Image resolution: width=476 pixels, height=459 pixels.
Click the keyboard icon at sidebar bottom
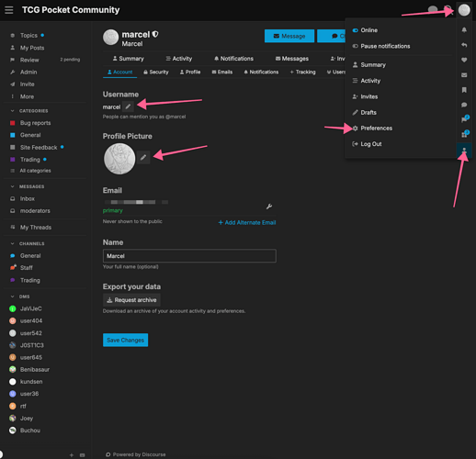click(x=82, y=455)
